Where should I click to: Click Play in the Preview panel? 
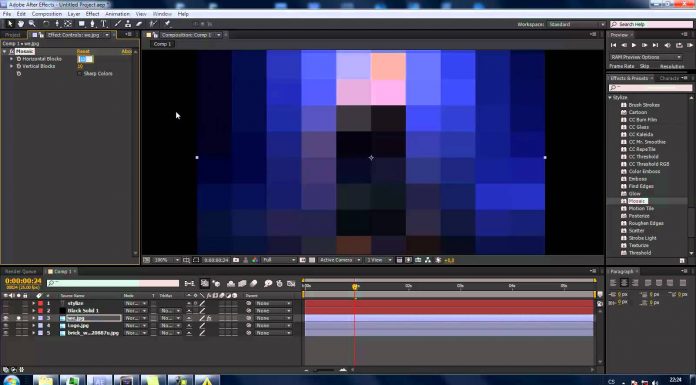pyautogui.click(x=634, y=45)
